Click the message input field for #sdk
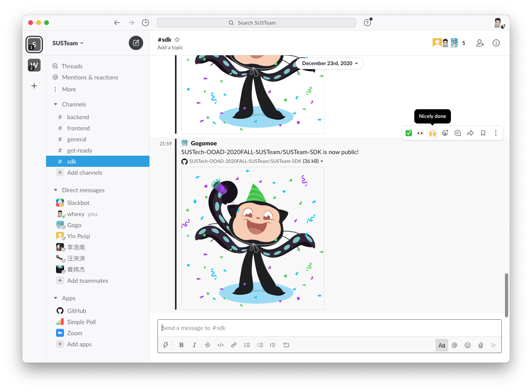532x392 pixels. tap(329, 328)
